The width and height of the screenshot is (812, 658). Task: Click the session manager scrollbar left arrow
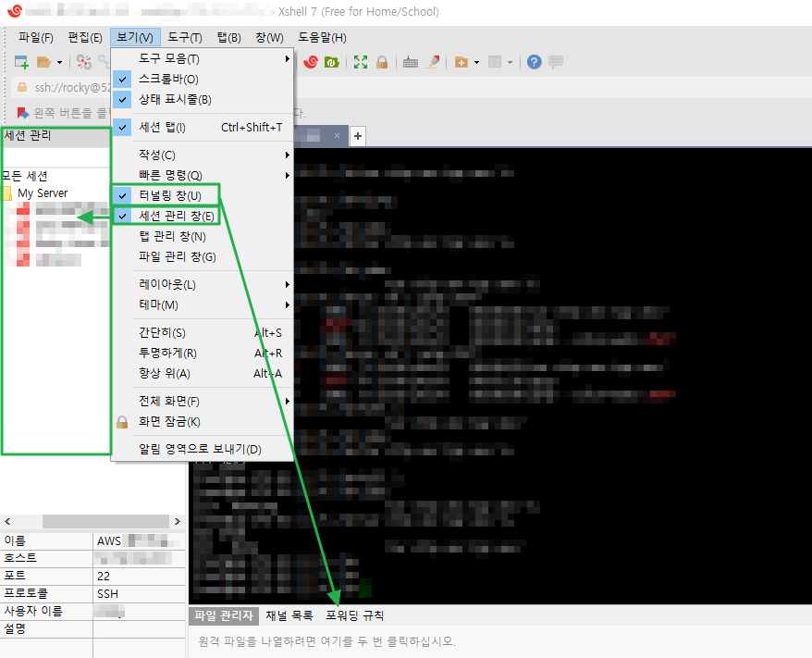point(7,521)
